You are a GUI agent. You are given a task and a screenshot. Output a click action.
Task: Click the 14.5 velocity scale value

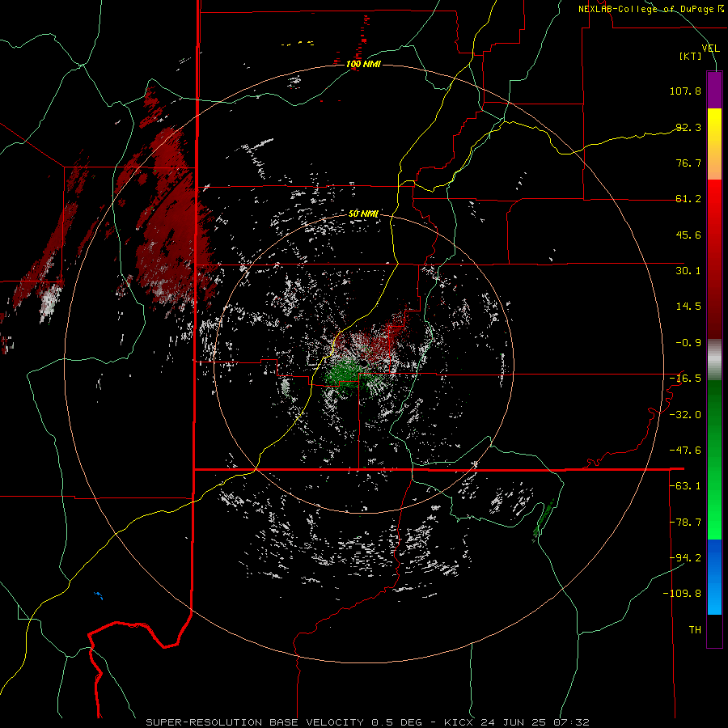pos(688,307)
